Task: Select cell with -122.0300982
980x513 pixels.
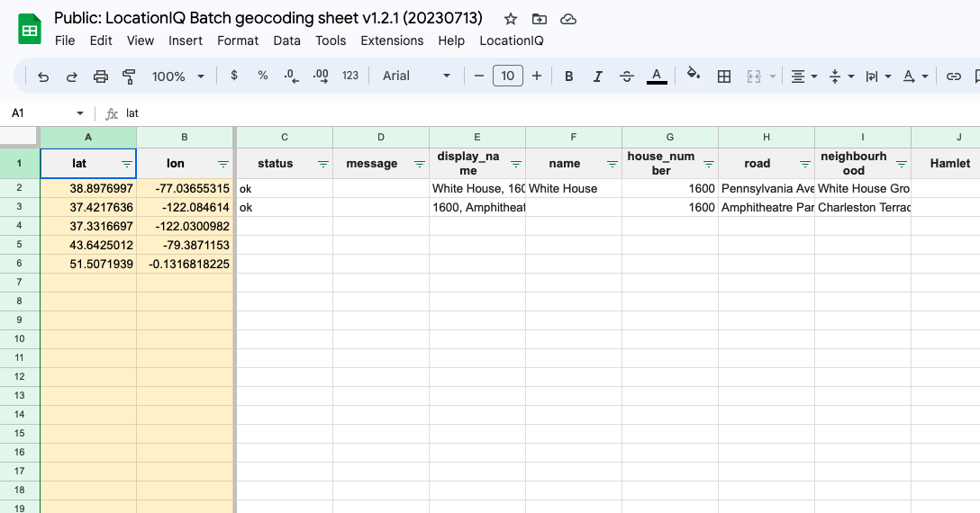Action: pyautogui.click(x=185, y=226)
